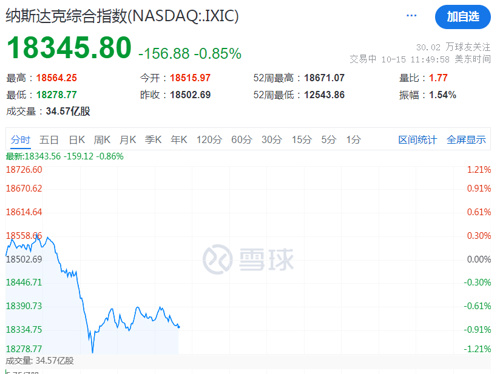Open 区间统计 range statistics

[x=417, y=140]
